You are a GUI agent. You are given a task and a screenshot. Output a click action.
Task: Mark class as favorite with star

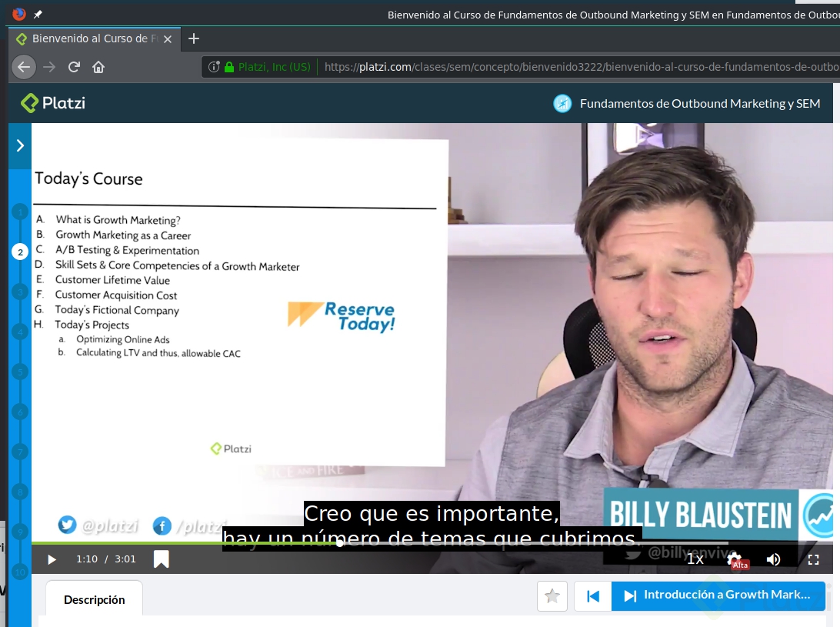click(x=552, y=596)
